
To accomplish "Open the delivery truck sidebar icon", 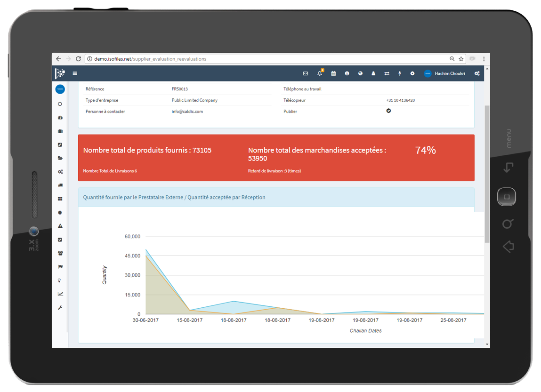I will pyautogui.click(x=60, y=185).
